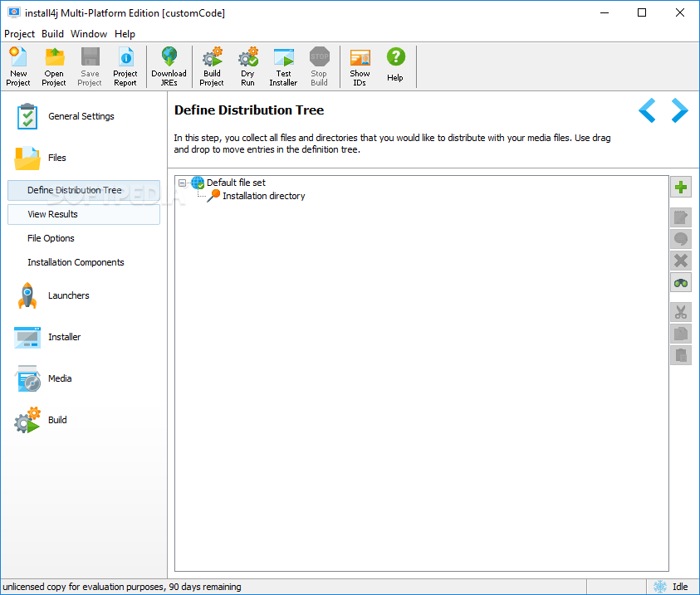Generate a Project Report

tap(125, 66)
